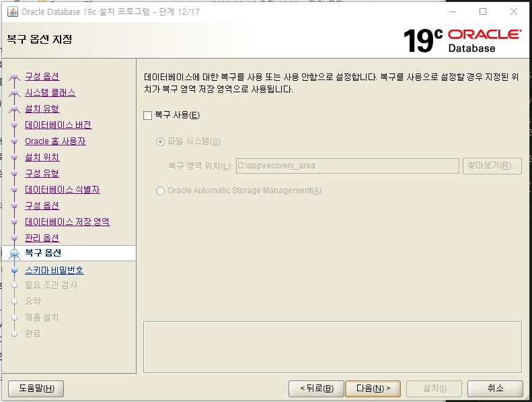Go back with the < 뒤로(B) button

coord(316,389)
